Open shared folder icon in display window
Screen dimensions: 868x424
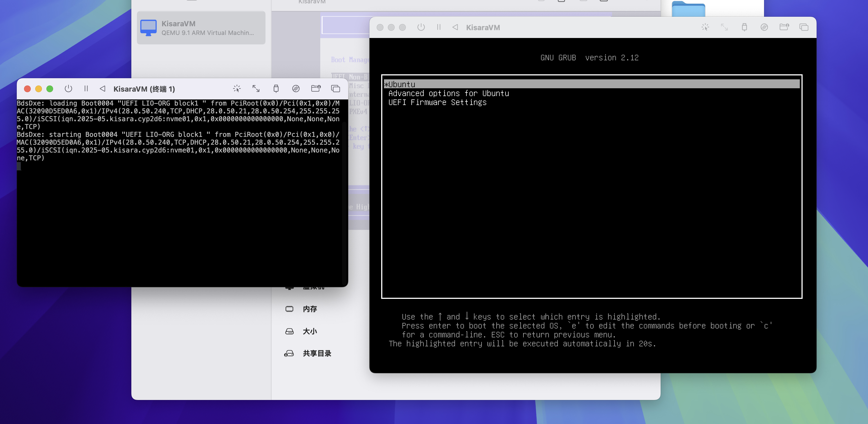[x=784, y=27]
